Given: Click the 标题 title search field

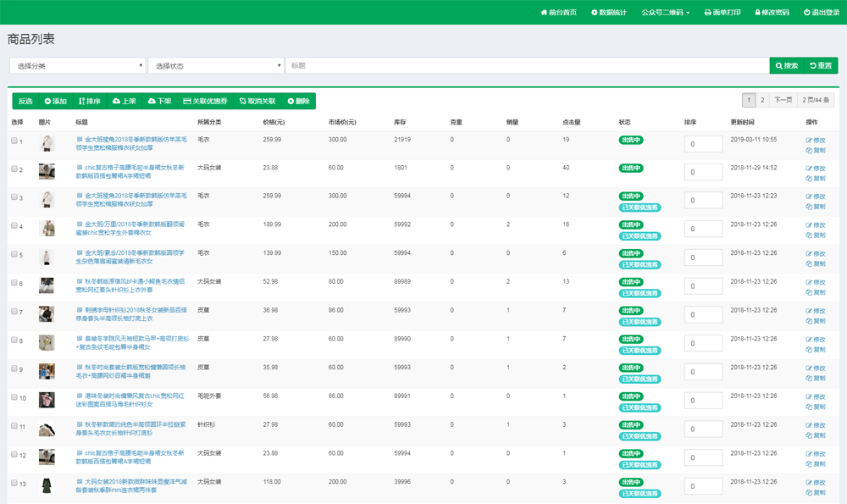Looking at the screenshot, I should 527,65.
